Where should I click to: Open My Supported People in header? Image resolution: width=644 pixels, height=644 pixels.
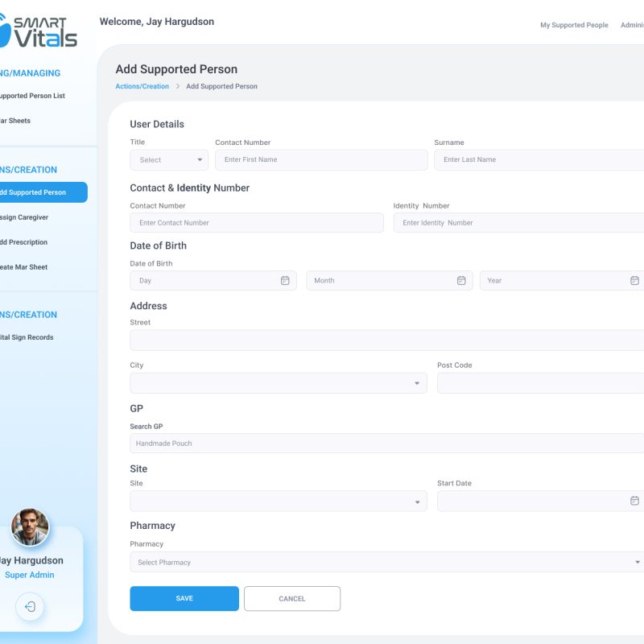click(574, 26)
